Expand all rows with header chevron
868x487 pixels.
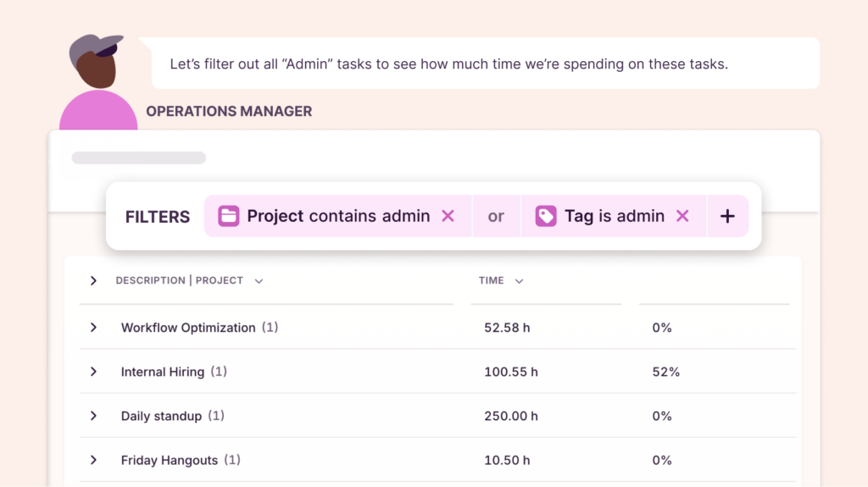93,280
